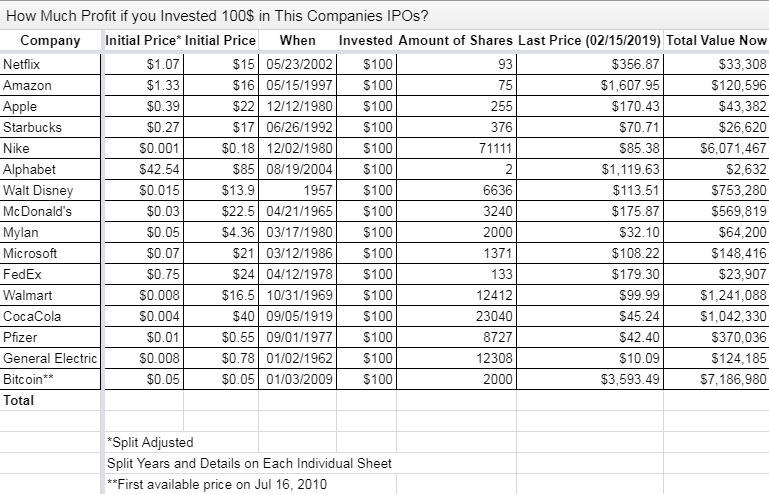Select the CocaCola company cell
The height and width of the screenshot is (494, 769).
(50, 316)
